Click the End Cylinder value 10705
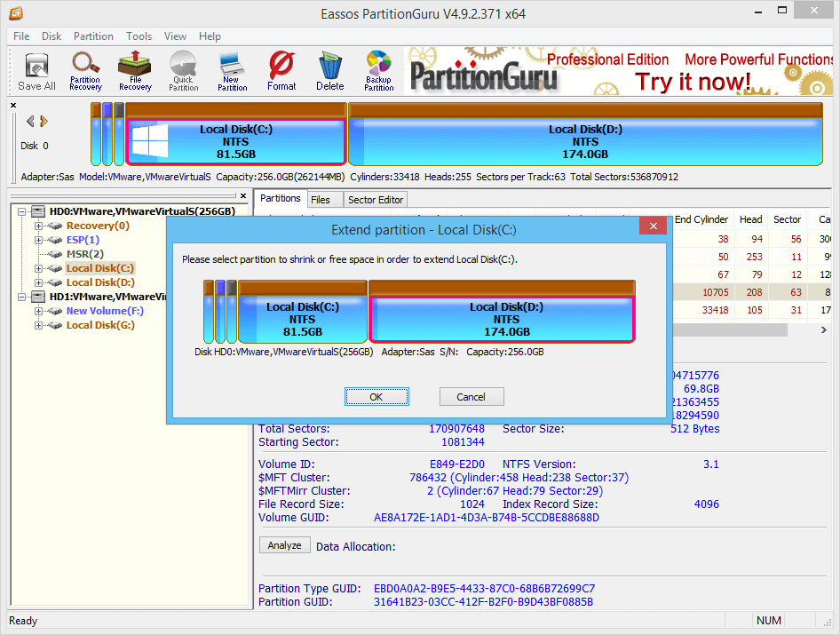 tap(715, 292)
